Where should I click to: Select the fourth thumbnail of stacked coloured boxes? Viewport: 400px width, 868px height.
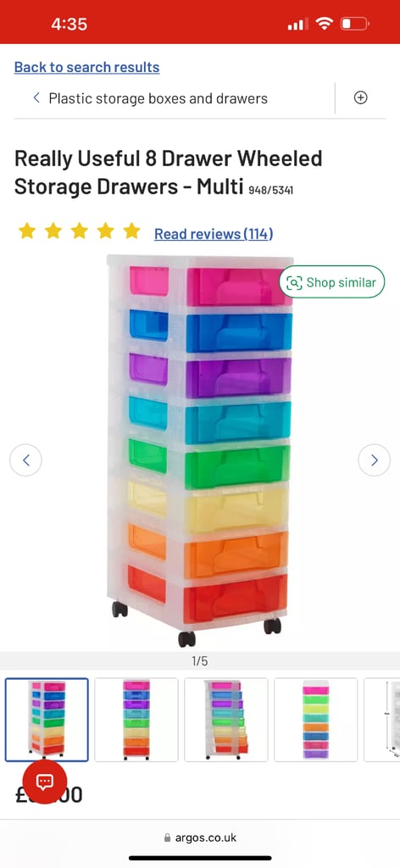click(x=315, y=720)
